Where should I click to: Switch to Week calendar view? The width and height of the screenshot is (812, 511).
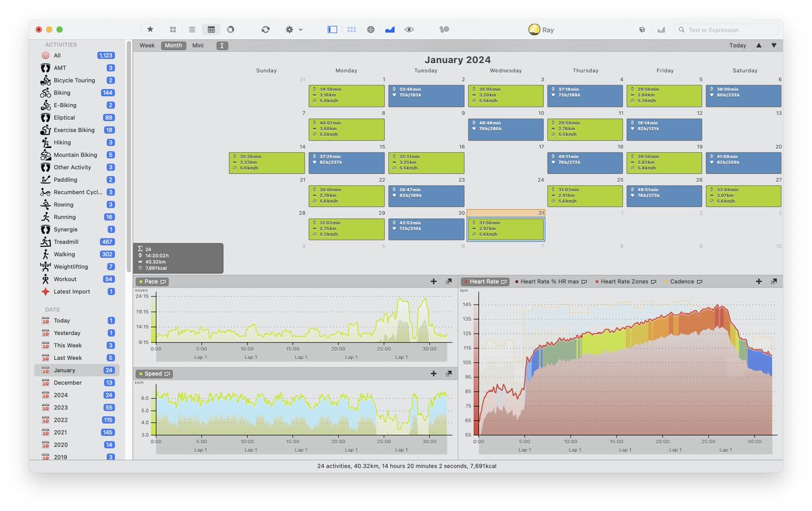pyautogui.click(x=147, y=45)
